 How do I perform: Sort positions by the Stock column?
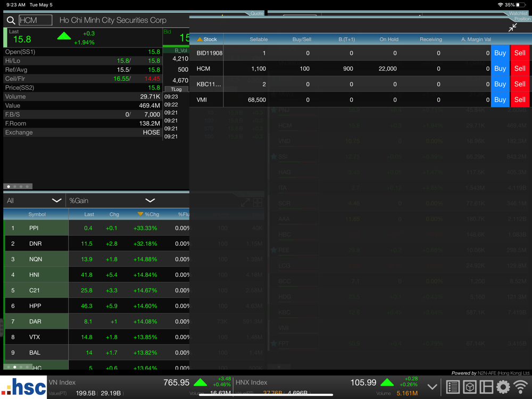[x=207, y=39]
